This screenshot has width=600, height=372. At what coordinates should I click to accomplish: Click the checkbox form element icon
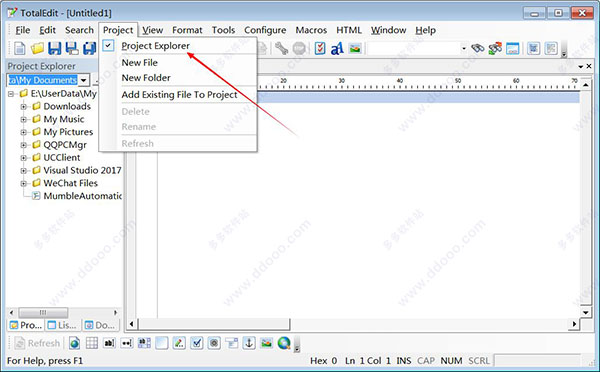click(x=197, y=343)
